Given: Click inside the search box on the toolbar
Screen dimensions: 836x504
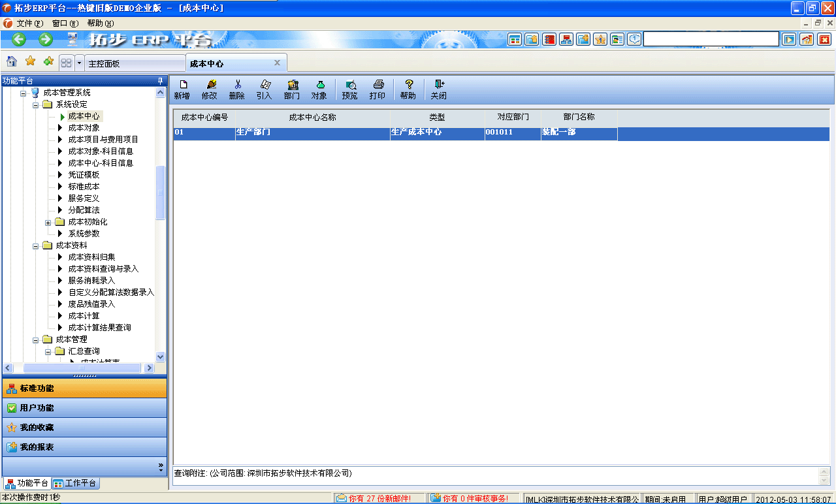Looking at the screenshot, I should click(x=711, y=39).
